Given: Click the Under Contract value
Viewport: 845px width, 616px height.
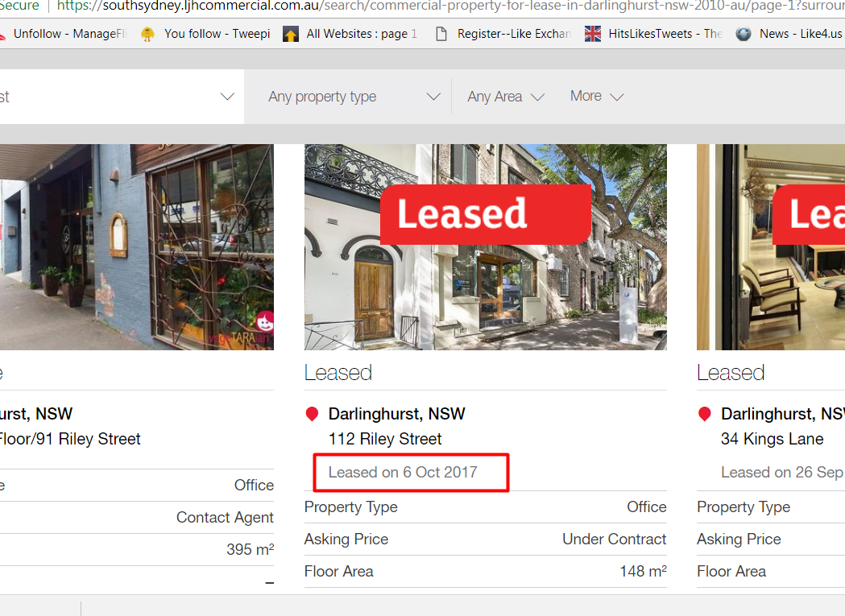Looking at the screenshot, I should [615, 540].
